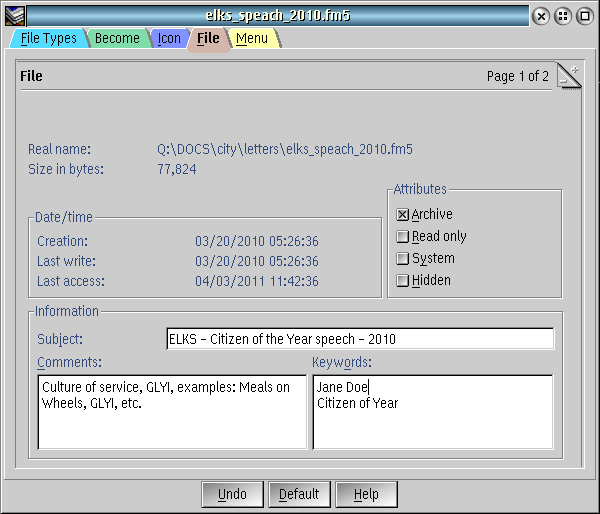Screen dimensions: 600x514
Task: Switch to the File Types tab
Action: coord(48,39)
